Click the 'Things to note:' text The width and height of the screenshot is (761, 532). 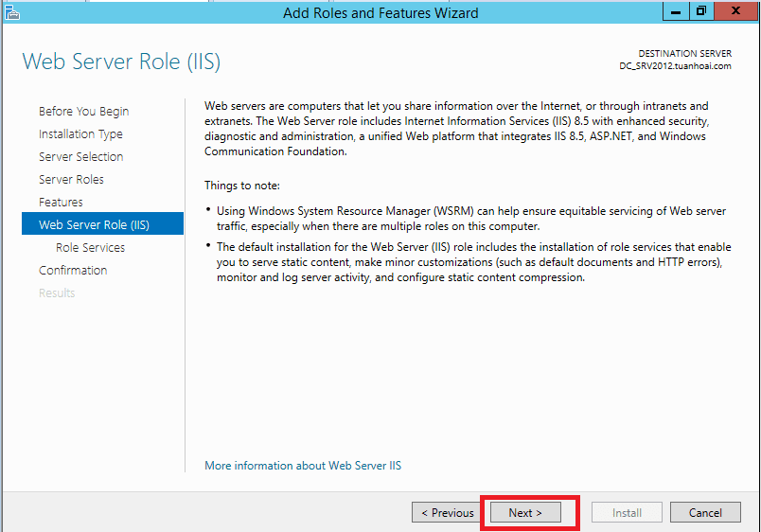point(242,186)
